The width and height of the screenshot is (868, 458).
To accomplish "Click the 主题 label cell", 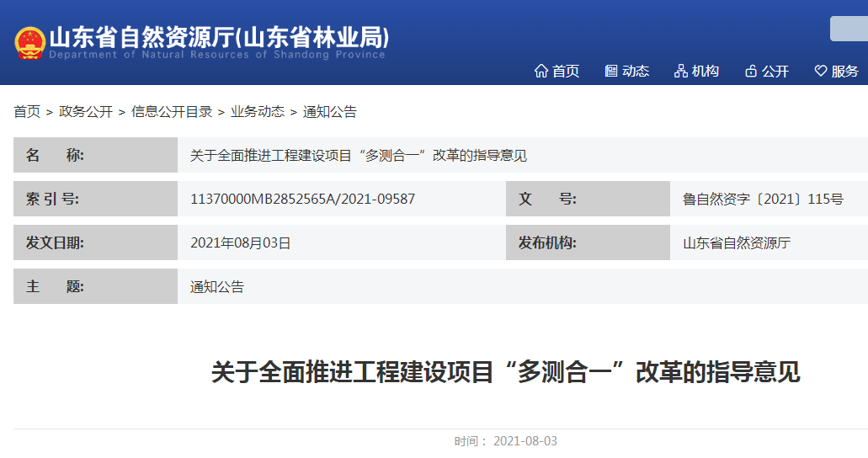I will click(96, 286).
